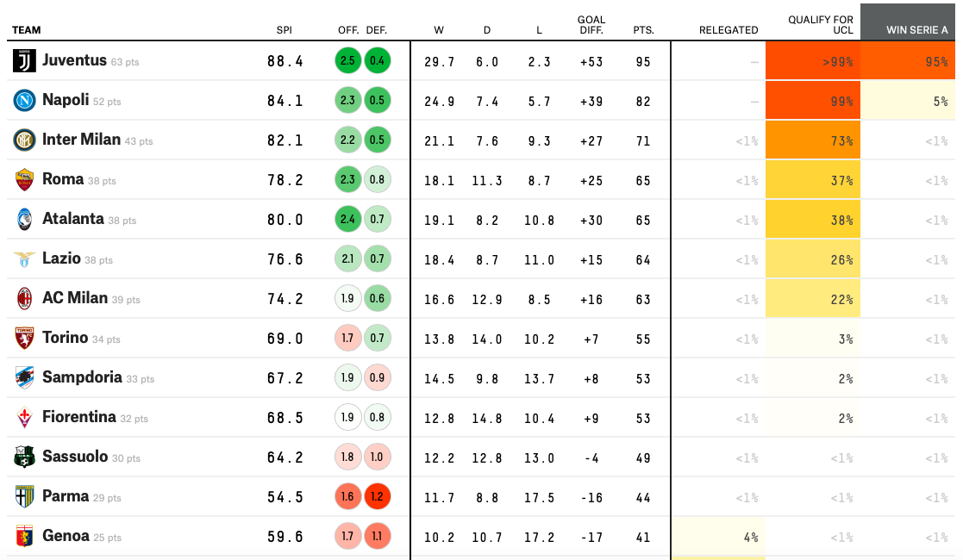The height and width of the screenshot is (560, 963).
Task: Click the Torino club crest icon
Action: click(24, 339)
